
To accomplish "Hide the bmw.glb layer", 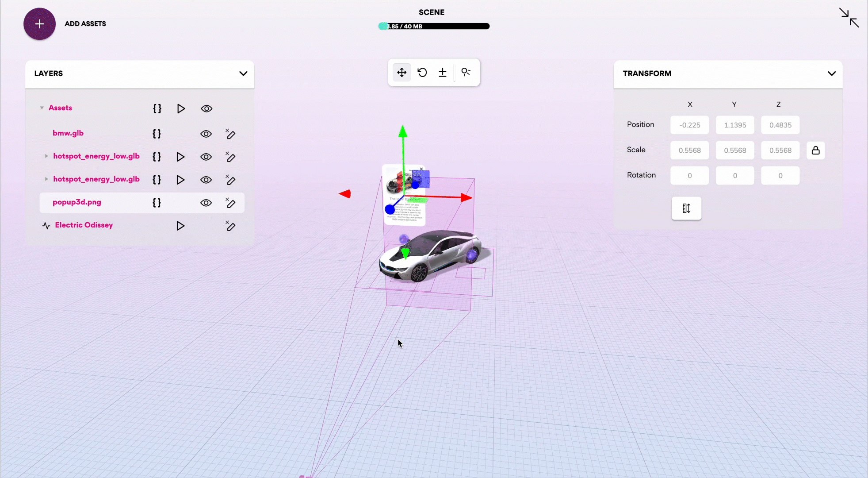I will 206,134.
